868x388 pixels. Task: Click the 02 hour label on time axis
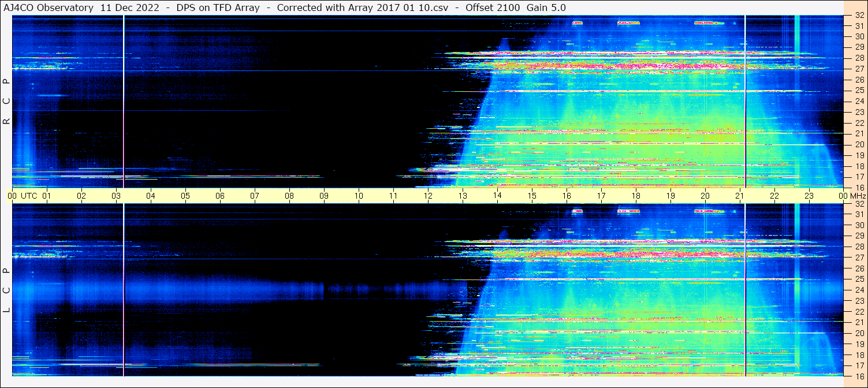pyautogui.click(x=81, y=196)
